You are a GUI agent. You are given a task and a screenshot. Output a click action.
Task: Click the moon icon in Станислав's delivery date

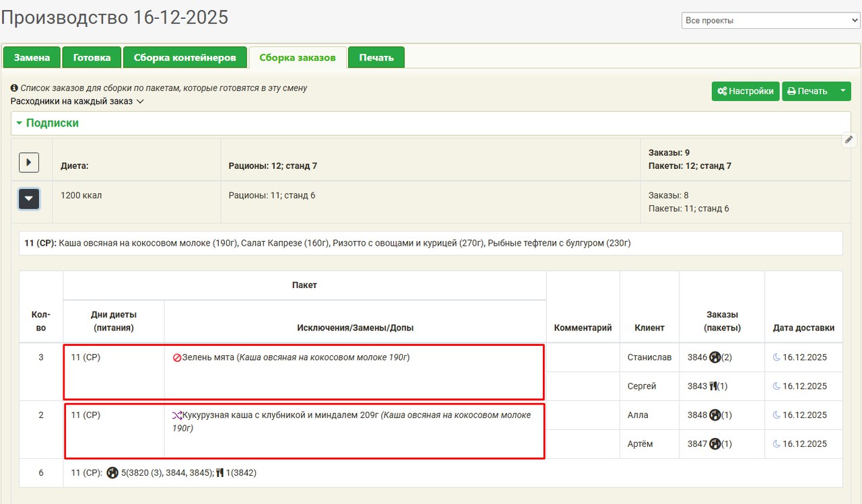point(776,358)
